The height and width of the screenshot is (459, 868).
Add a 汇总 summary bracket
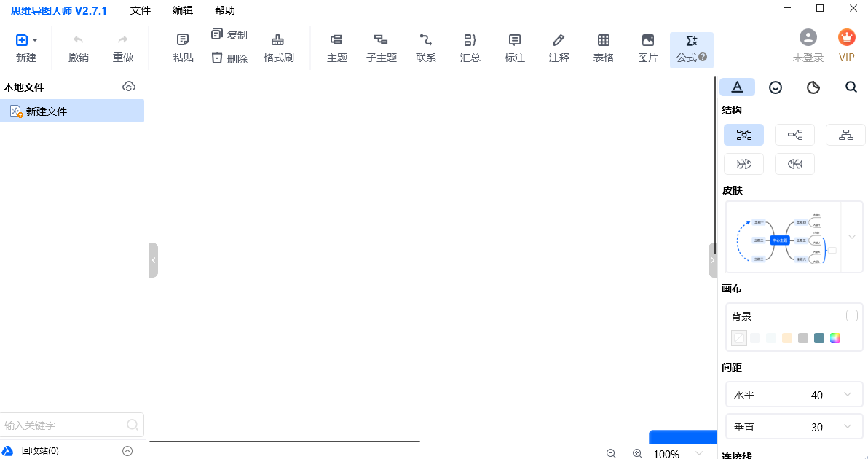pyautogui.click(x=470, y=48)
